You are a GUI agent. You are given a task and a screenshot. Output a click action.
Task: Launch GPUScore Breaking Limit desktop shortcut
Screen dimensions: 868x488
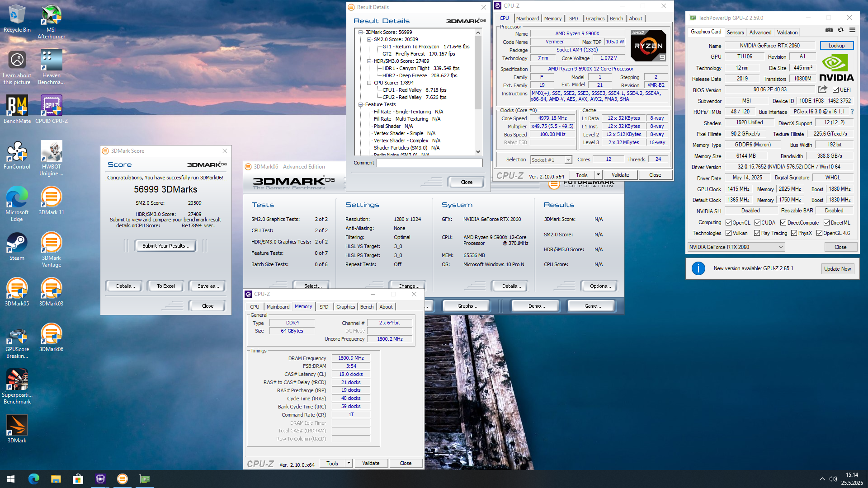[x=17, y=341]
